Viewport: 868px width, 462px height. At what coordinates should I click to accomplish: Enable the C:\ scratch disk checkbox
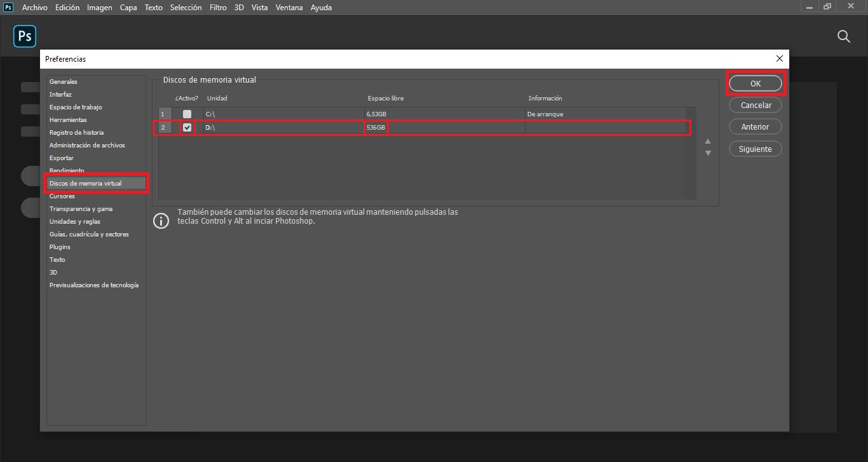tap(187, 114)
